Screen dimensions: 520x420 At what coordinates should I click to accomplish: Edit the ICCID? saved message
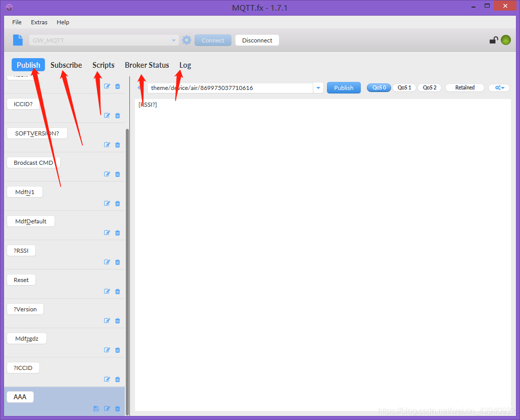pos(107,115)
